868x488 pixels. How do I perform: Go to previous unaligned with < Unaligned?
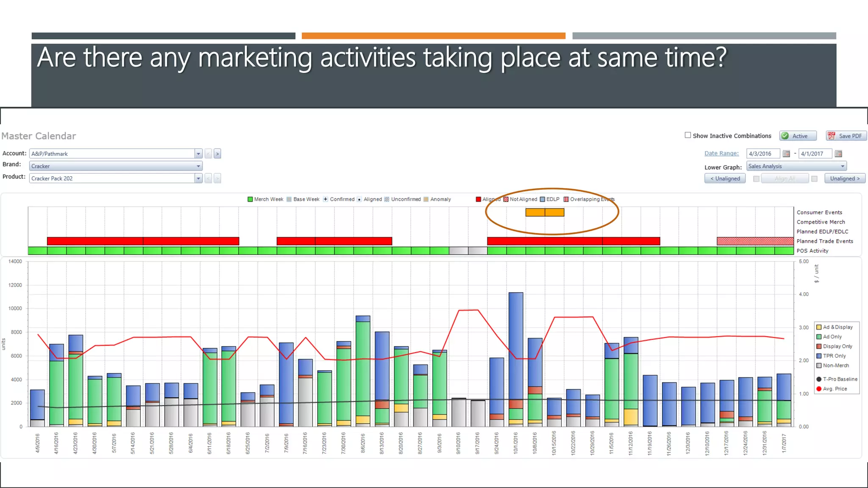725,179
